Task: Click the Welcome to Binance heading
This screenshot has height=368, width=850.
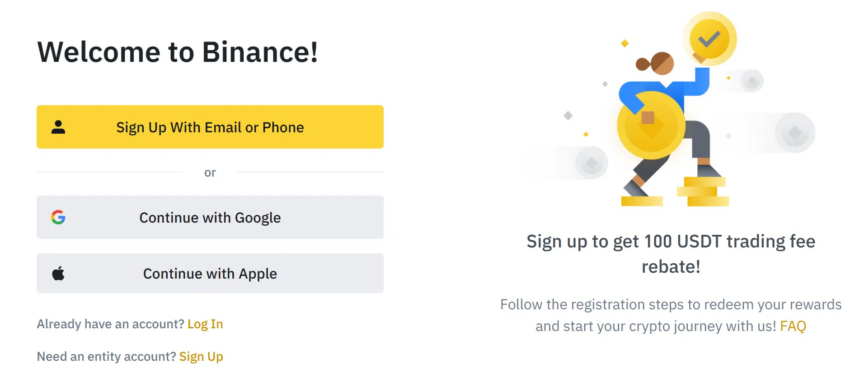Action: point(178,52)
